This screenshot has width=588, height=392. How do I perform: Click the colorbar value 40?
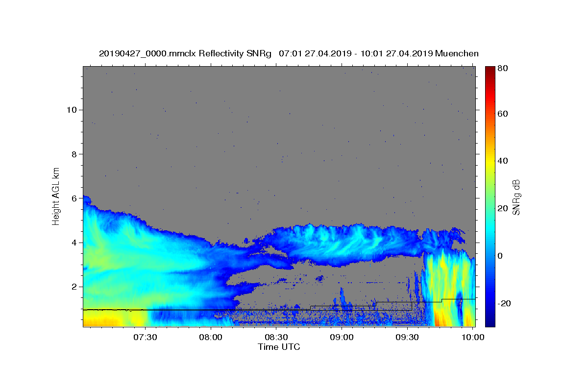click(x=502, y=161)
